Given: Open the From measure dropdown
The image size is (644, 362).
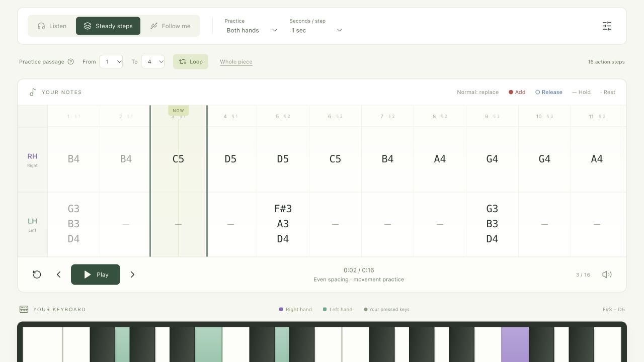Looking at the screenshot, I should click(x=111, y=62).
